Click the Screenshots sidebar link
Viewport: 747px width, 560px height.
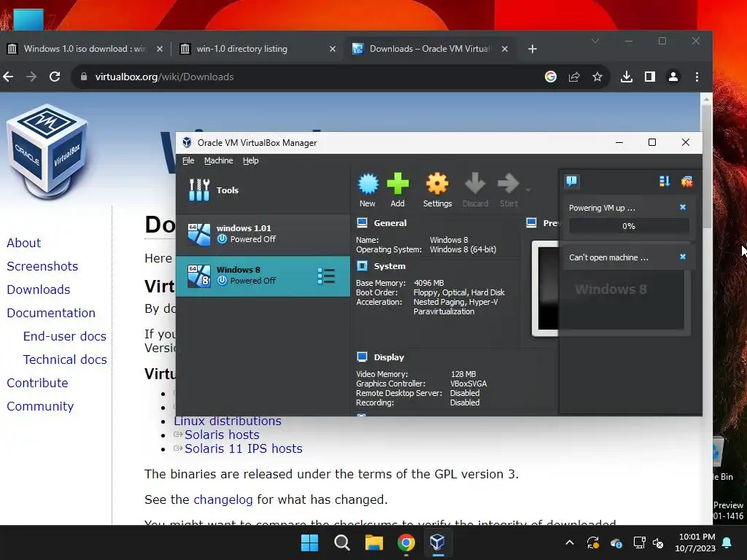(x=42, y=266)
